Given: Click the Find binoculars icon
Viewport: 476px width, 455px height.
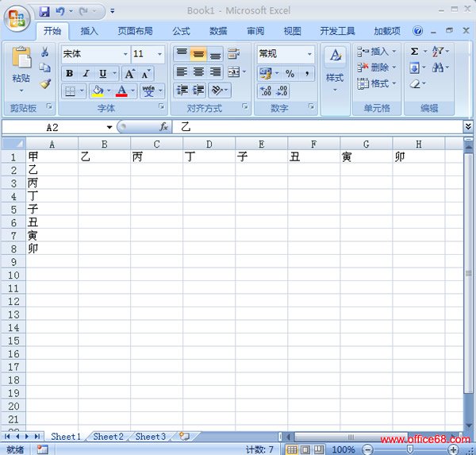Looking at the screenshot, I should 438,67.
